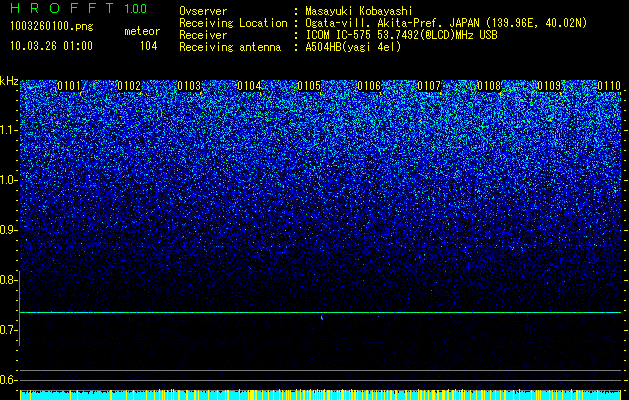Click the date 10.03.26 01:00
The height and width of the screenshot is (400, 629).
coord(51,46)
